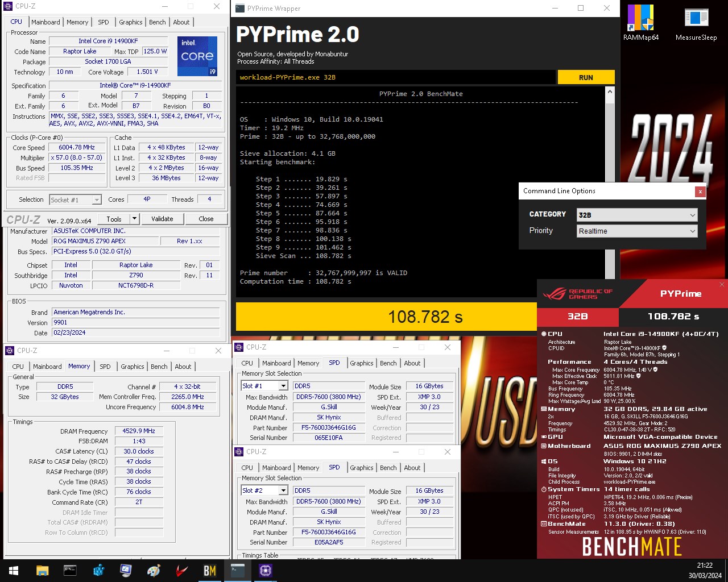728x582 pixels.
Task: Click Slot #1 Part Number F5-7600J3646G16G
Action: [329, 427]
